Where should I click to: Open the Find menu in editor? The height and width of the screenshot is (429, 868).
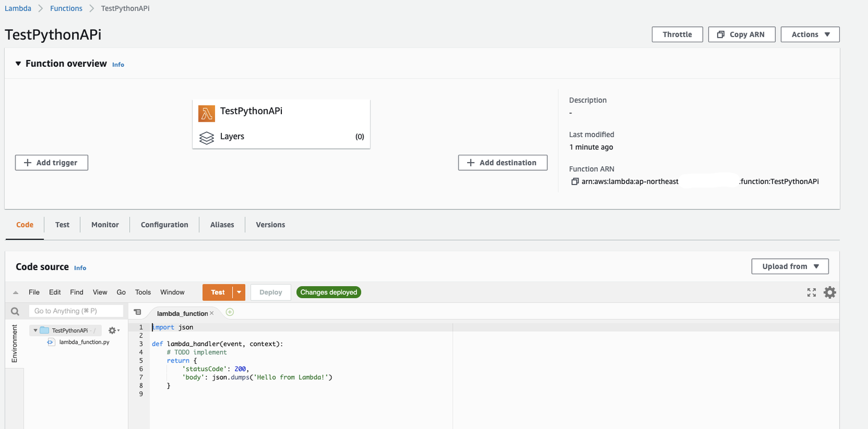click(x=77, y=292)
